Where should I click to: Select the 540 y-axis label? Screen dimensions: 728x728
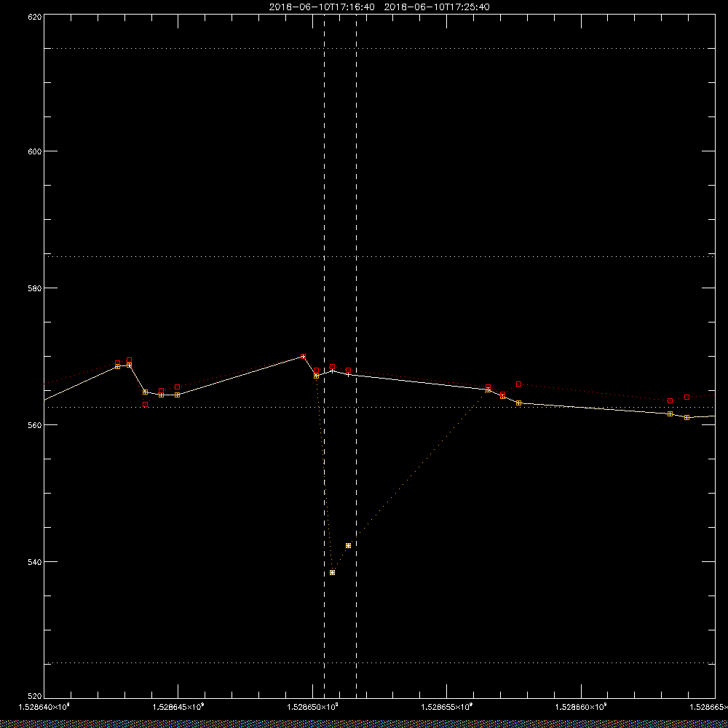point(35,562)
